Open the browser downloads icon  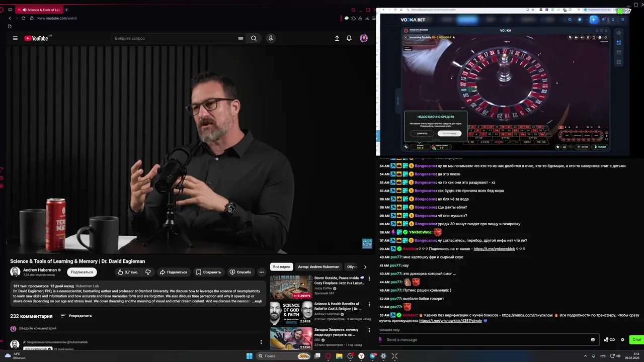367,19
